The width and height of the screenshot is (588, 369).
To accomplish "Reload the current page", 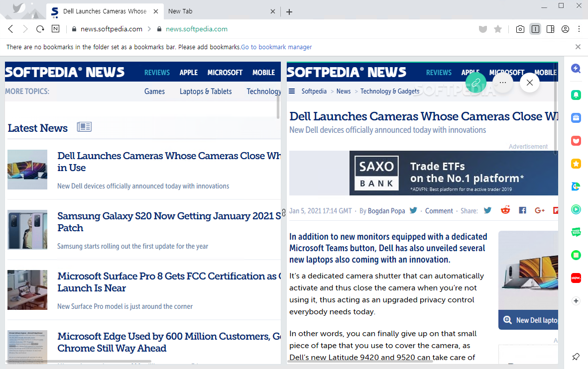I will point(40,29).
